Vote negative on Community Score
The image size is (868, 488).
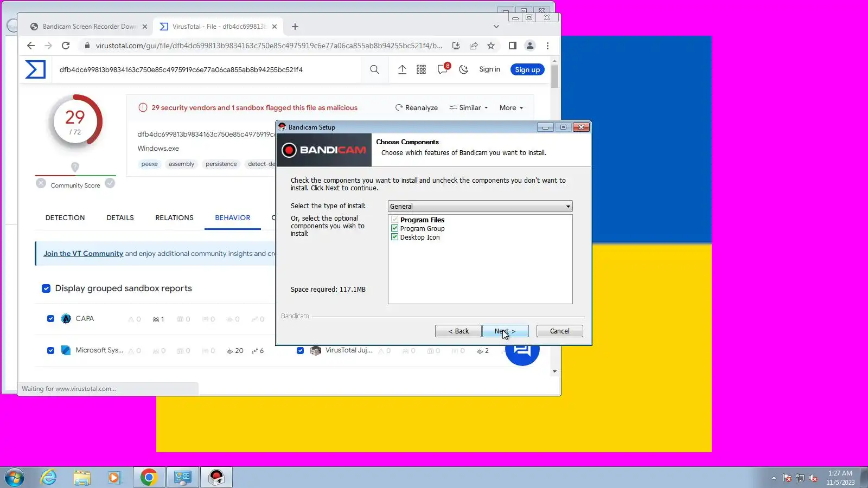41,183
